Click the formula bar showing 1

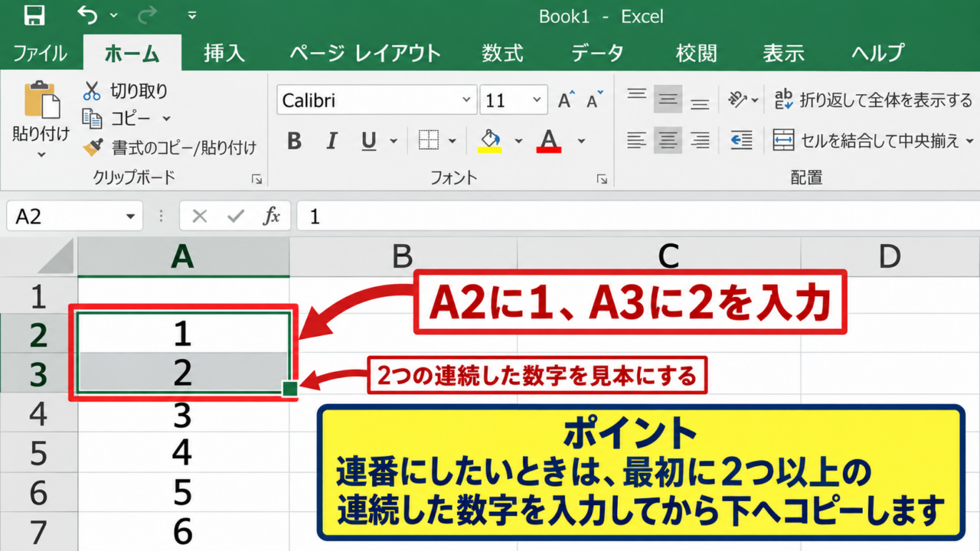638,217
